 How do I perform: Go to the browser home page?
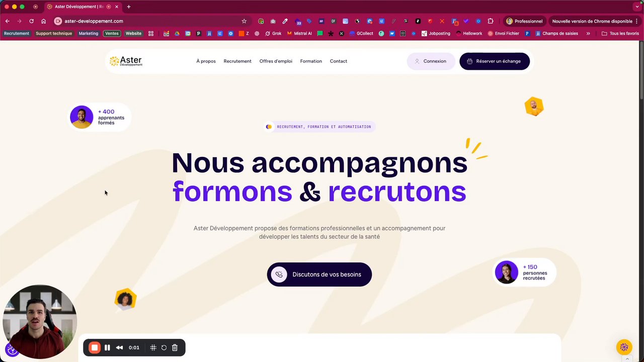pos(43,21)
